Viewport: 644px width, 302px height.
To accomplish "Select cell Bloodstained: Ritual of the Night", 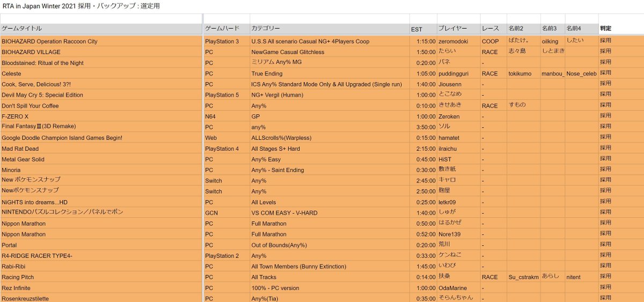I will [101, 62].
